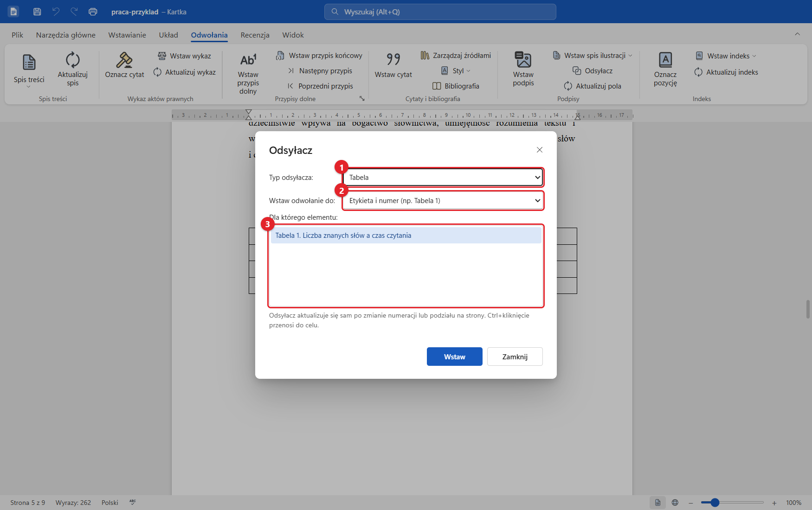
Task: Click the print icon in title bar
Action: click(93, 12)
